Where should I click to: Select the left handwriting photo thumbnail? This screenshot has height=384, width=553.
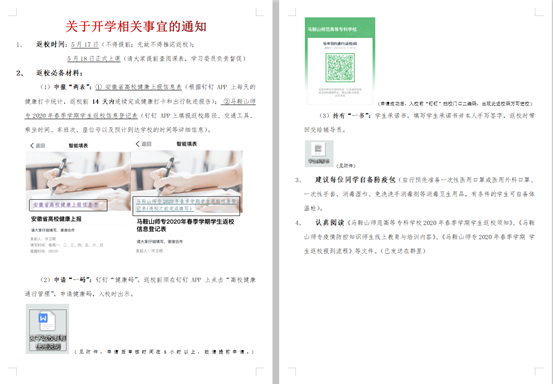click(x=78, y=181)
